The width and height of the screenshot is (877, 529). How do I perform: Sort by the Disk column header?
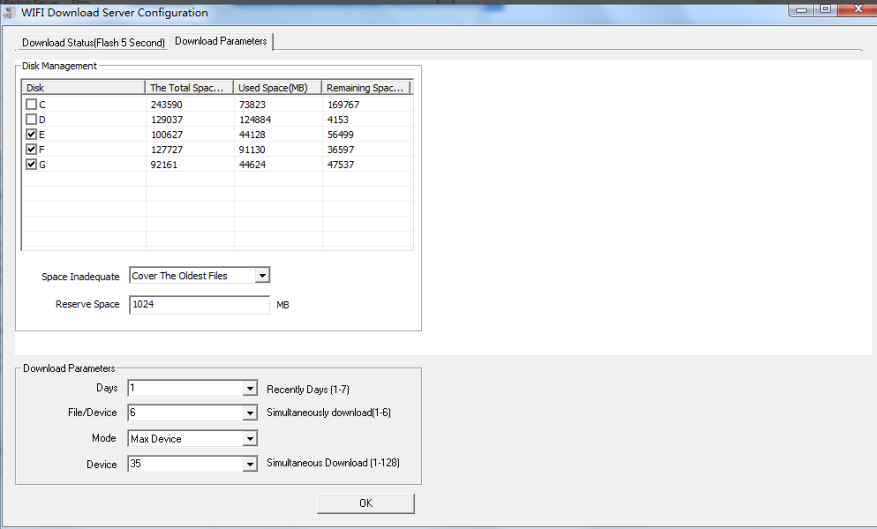[x=83, y=88]
